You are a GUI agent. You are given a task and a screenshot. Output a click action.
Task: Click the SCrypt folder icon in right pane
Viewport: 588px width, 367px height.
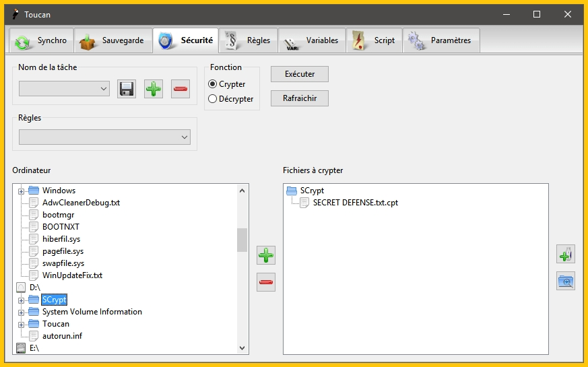pyautogui.click(x=292, y=191)
